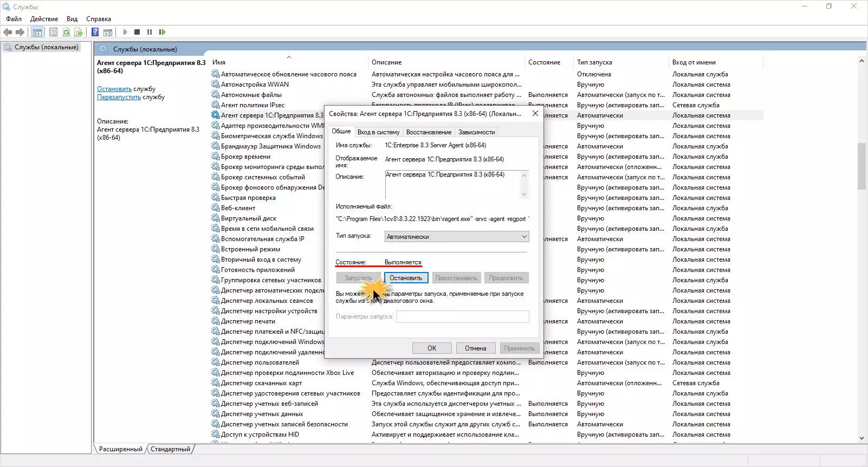Switch to the Расширенный view tab

pos(120,449)
